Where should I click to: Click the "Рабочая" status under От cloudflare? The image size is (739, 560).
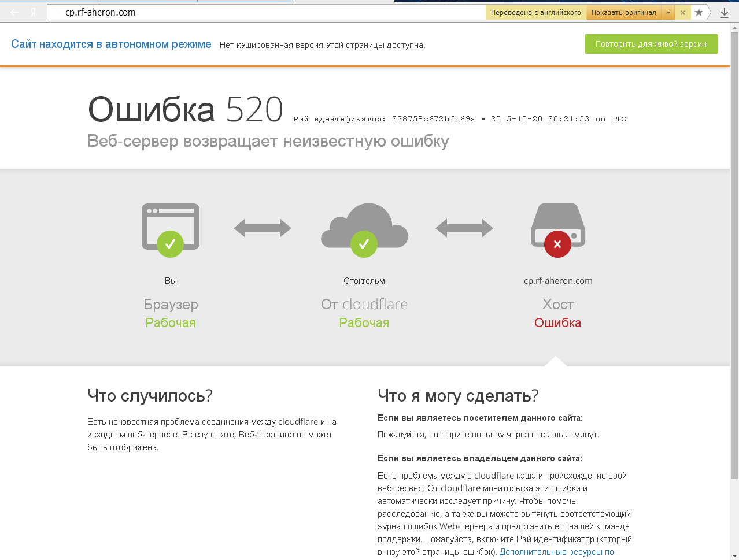click(x=364, y=323)
